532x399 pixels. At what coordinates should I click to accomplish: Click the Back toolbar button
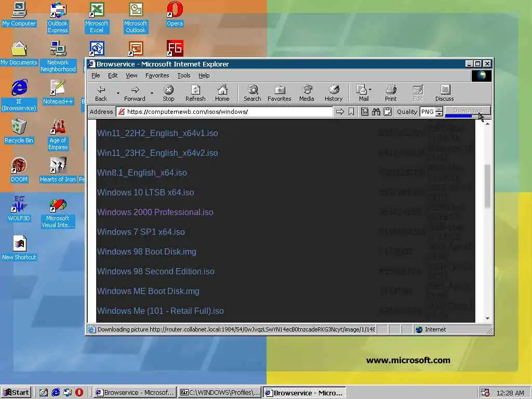pos(101,94)
